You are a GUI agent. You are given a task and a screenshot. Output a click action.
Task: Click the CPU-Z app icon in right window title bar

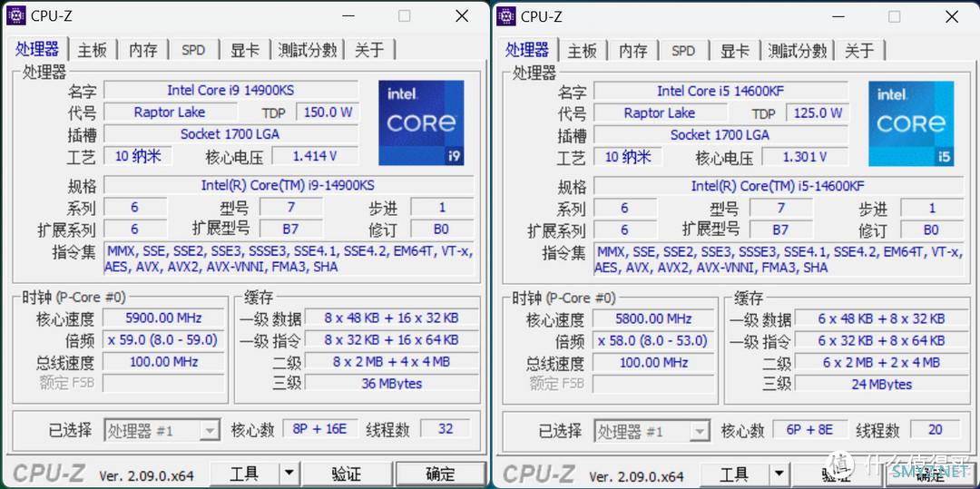[505, 15]
